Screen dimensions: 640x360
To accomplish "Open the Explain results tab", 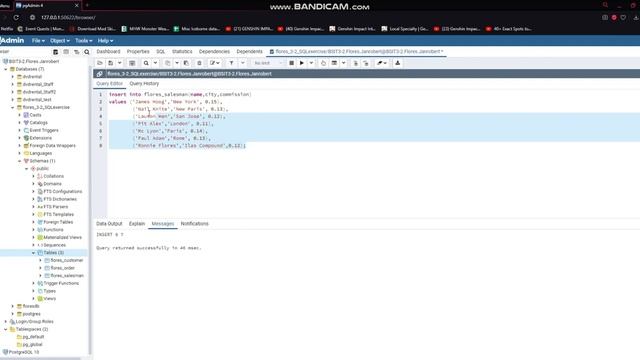I will [137, 224].
